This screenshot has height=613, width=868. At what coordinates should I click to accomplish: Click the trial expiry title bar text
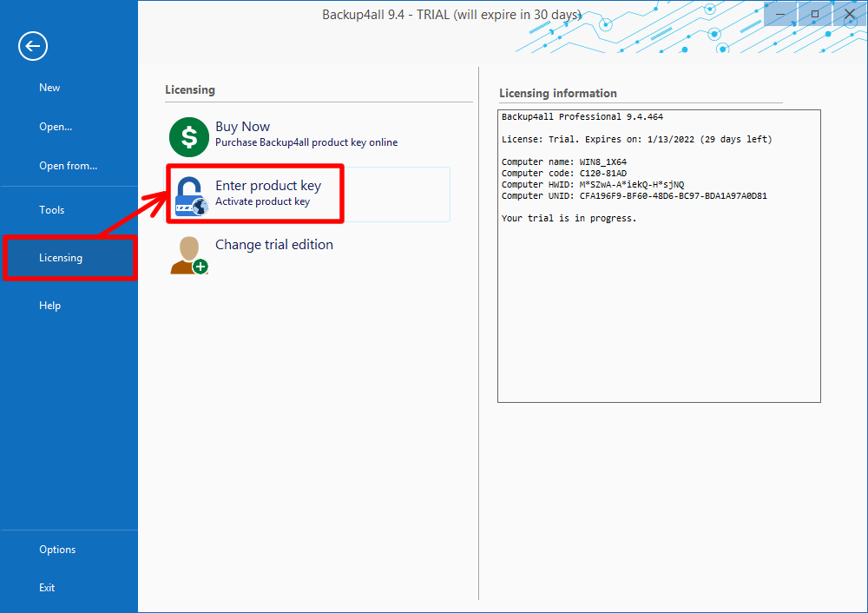pos(434,14)
